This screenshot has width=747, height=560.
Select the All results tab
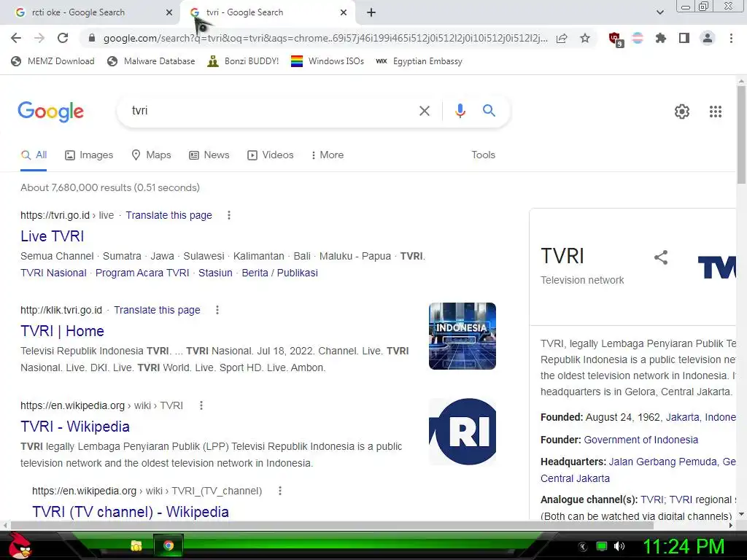pyautogui.click(x=34, y=155)
